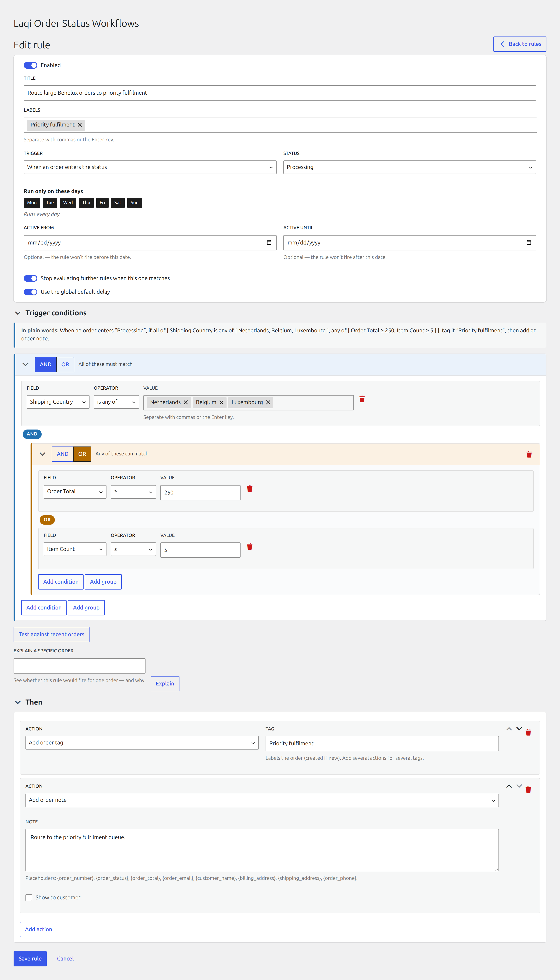Go Back to rules
This screenshot has width=560, height=980.
click(520, 44)
